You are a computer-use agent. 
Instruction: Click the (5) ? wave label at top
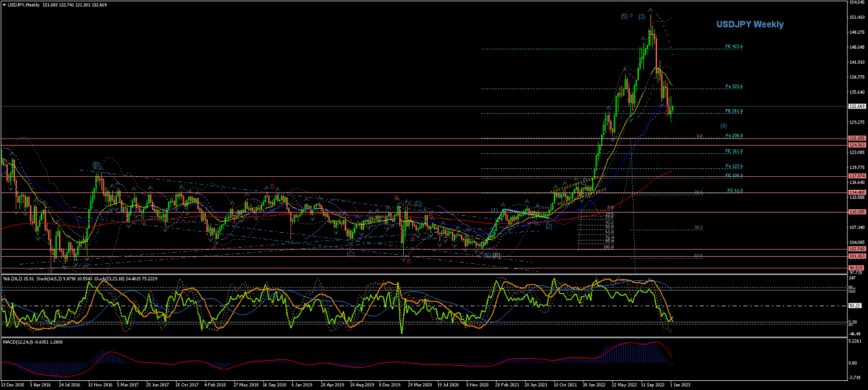click(x=626, y=16)
